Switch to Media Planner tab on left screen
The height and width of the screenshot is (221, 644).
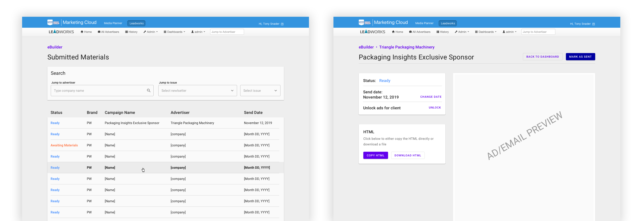(113, 23)
